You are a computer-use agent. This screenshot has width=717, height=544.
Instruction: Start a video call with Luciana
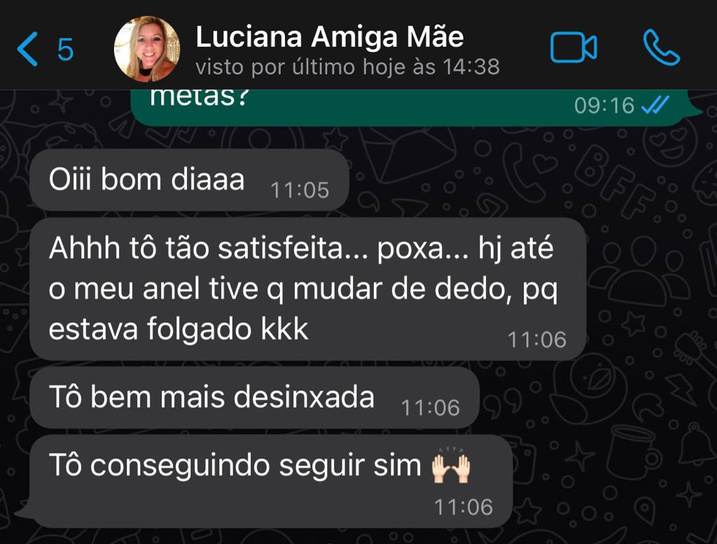tap(573, 47)
